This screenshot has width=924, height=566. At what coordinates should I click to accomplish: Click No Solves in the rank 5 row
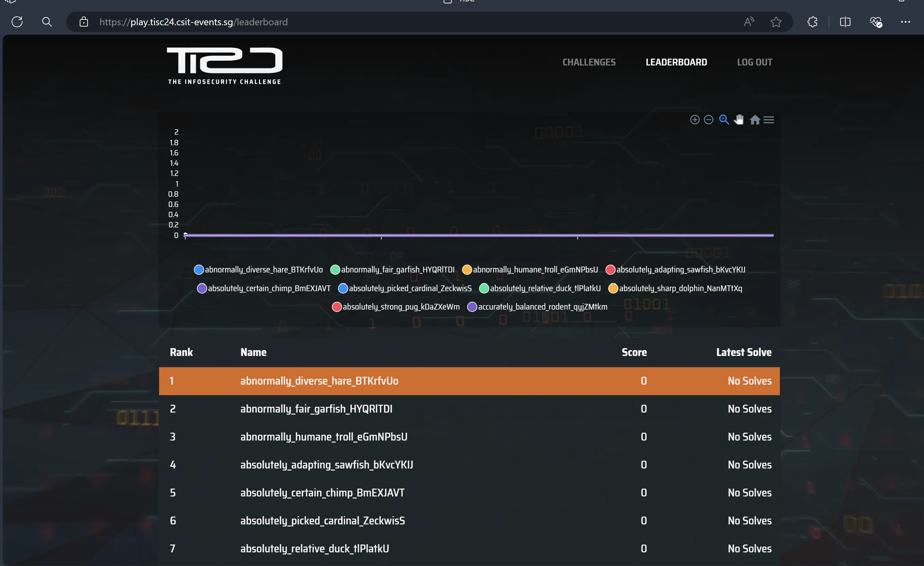[x=750, y=493]
